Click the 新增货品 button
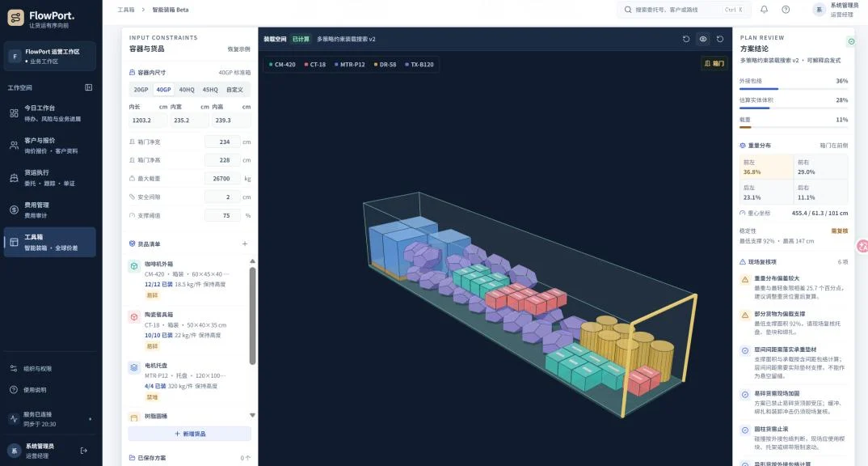Viewport: 868px width, 466px height. (190, 434)
